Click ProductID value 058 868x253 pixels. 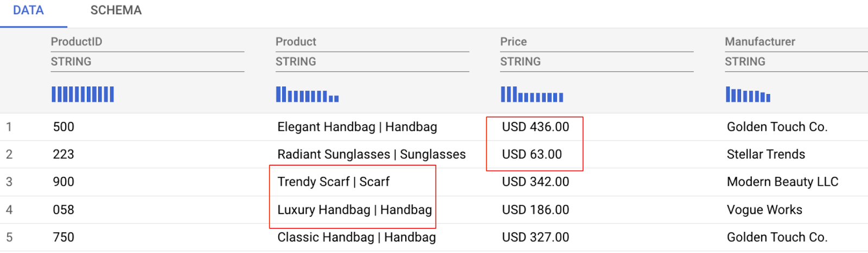(x=63, y=210)
